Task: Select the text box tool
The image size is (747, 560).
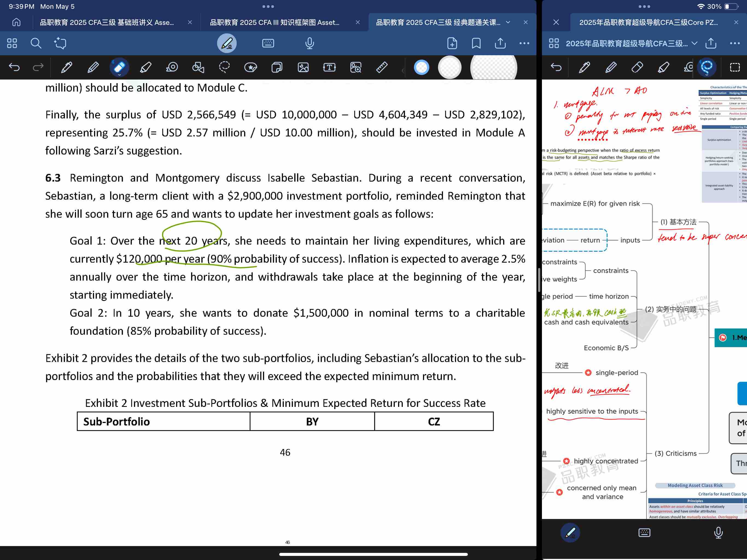Action: [329, 67]
